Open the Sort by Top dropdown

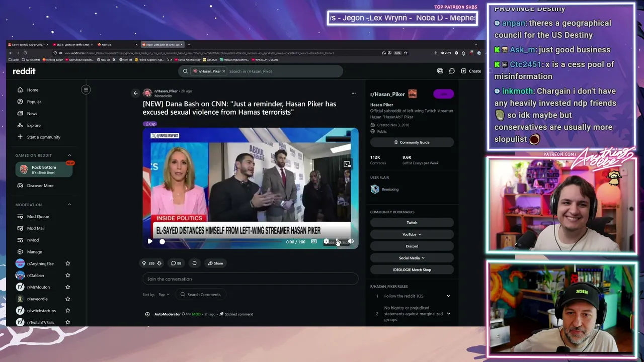(x=164, y=295)
